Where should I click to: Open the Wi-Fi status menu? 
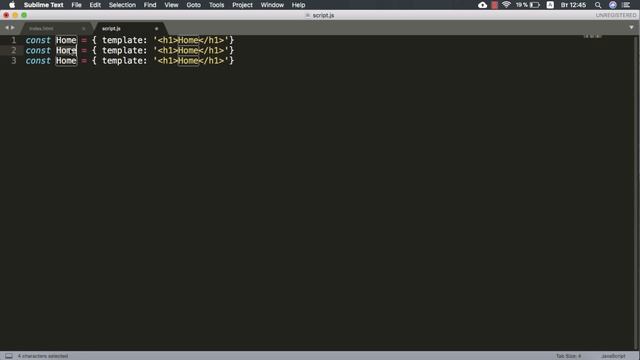click(x=507, y=5)
